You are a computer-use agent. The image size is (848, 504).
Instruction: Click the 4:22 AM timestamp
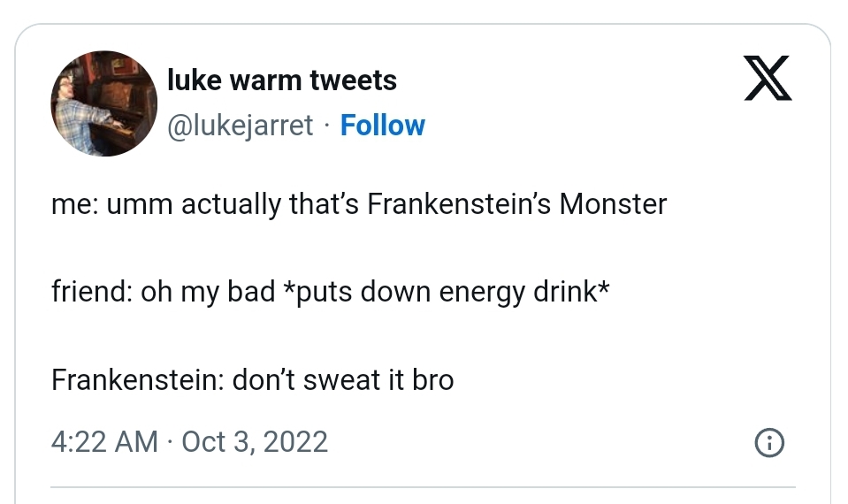[104, 441]
